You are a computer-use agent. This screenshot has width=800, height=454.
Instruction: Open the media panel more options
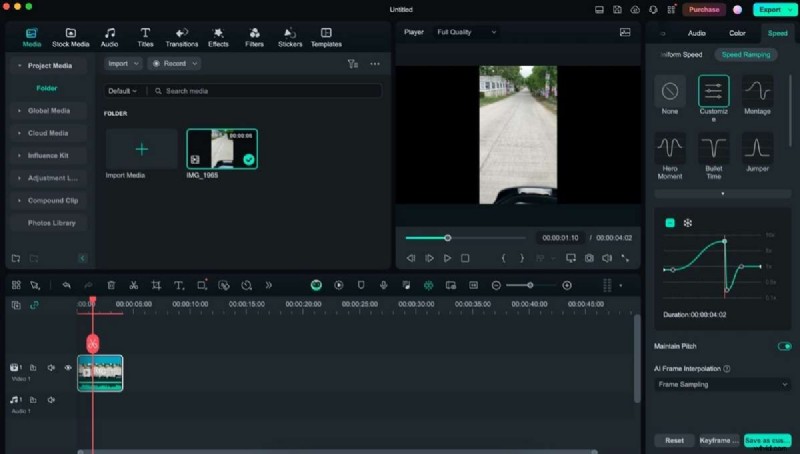coord(375,64)
